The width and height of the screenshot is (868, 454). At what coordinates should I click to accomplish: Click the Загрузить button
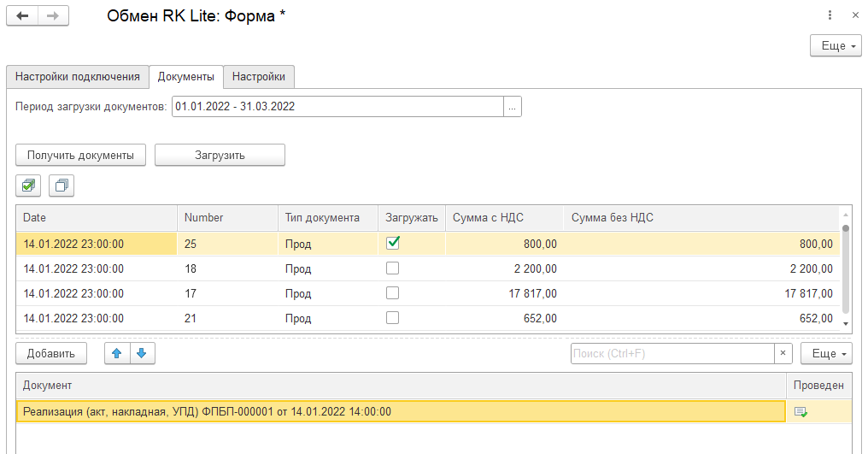click(220, 155)
